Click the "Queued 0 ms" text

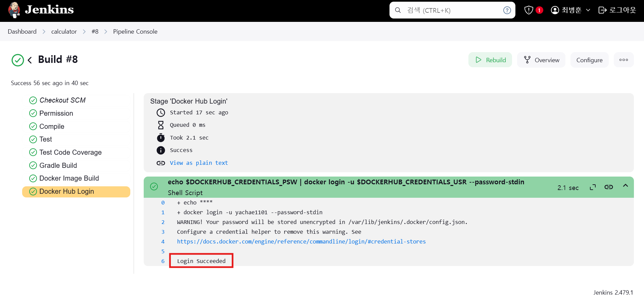click(187, 125)
